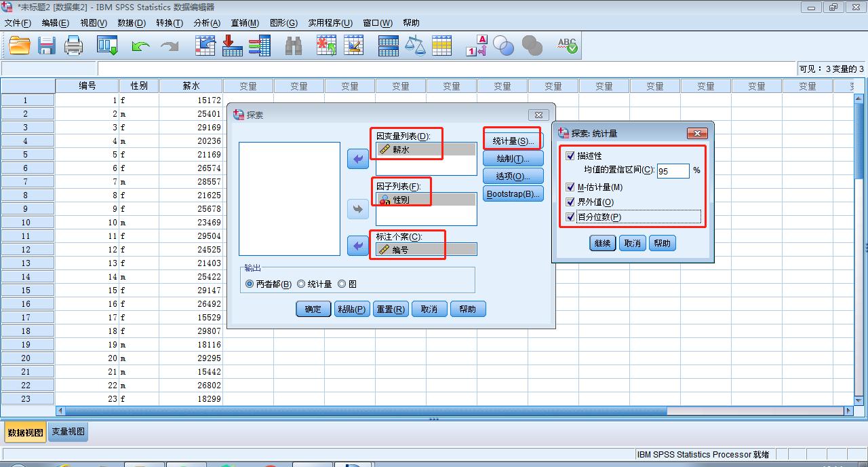Viewport: 868px width, 467px height.
Task: Click arrow button beside dependent list
Action: point(358,160)
